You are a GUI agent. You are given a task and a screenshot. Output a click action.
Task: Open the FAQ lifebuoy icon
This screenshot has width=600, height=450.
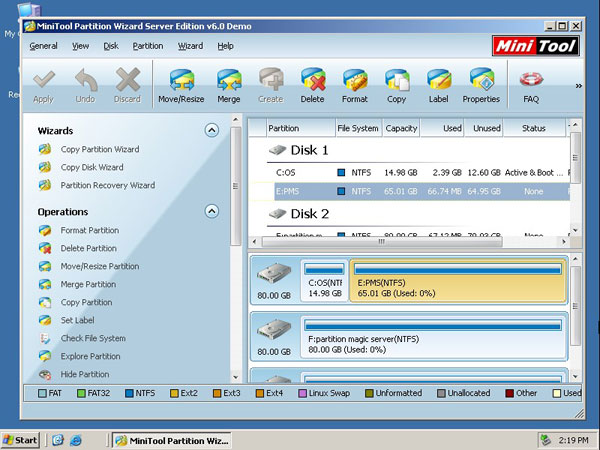coord(531,79)
